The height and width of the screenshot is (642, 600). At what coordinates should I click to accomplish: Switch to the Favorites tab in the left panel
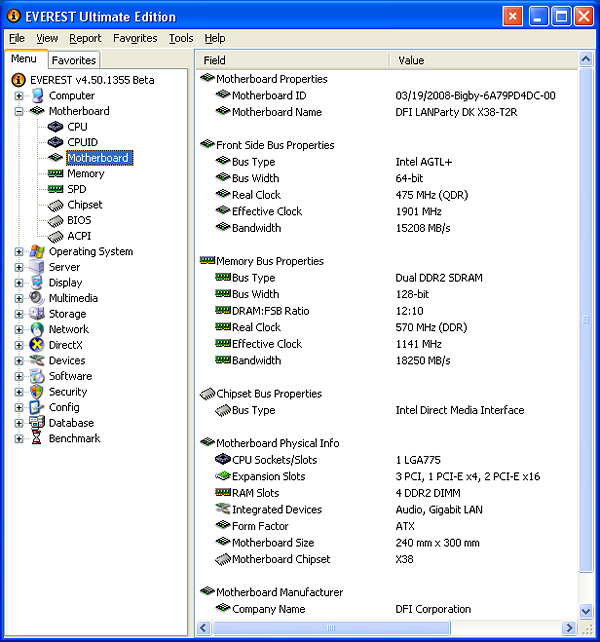[74, 60]
